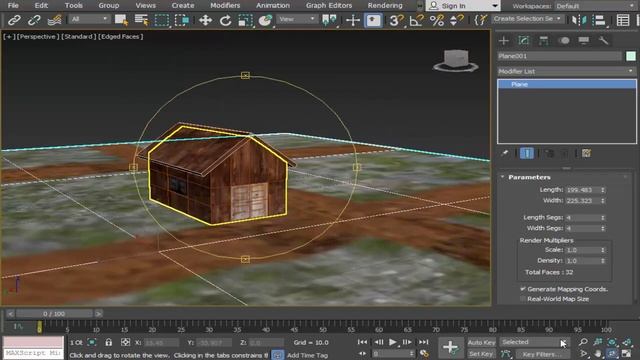The height and width of the screenshot is (360, 640).
Task: Click Plane001 object name field
Action: pyautogui.click(x=560, y=56)
